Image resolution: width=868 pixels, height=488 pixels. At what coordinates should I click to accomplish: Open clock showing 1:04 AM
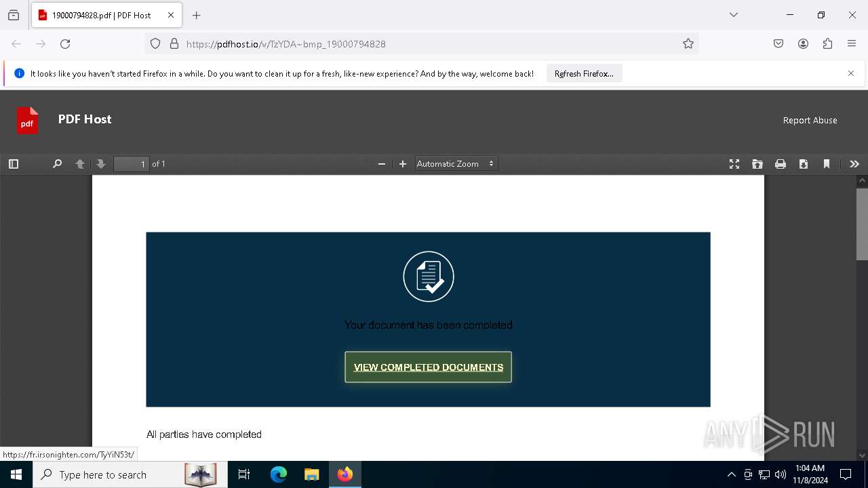(810, 474)
